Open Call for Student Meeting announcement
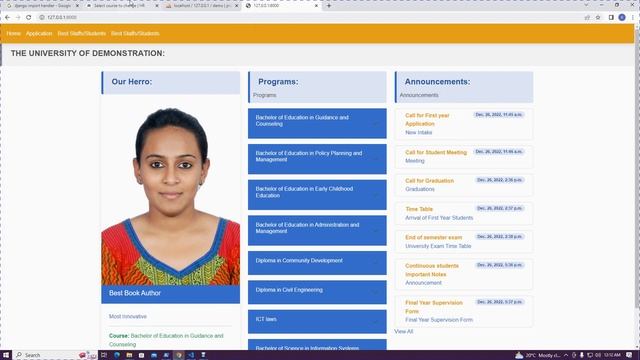Image resolution: width=640 pixels, height=360 pixels. [436, 152]
